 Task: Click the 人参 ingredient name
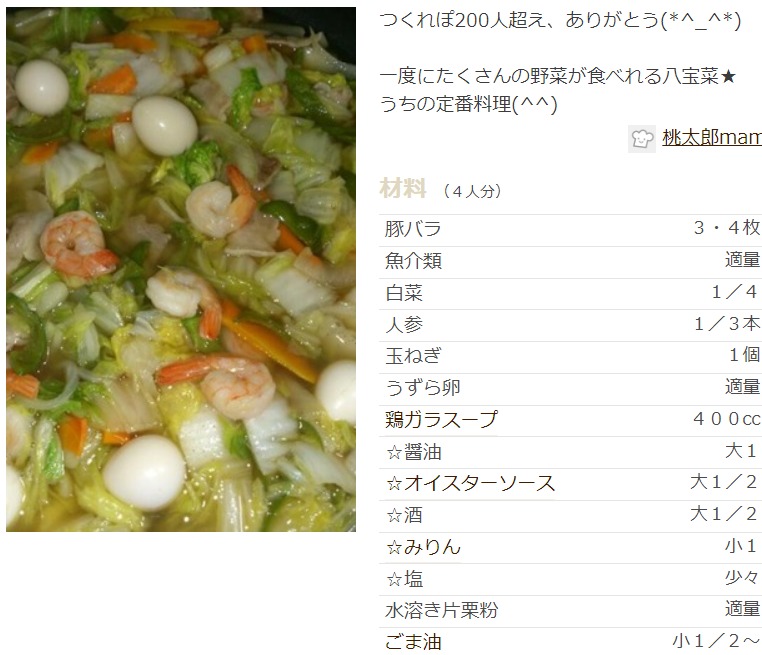(404, 325)
